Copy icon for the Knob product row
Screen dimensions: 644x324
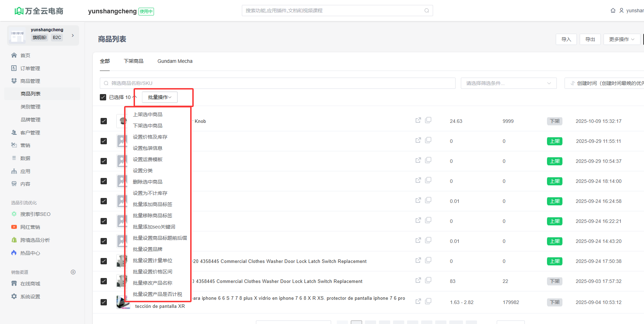coord(428,120)
